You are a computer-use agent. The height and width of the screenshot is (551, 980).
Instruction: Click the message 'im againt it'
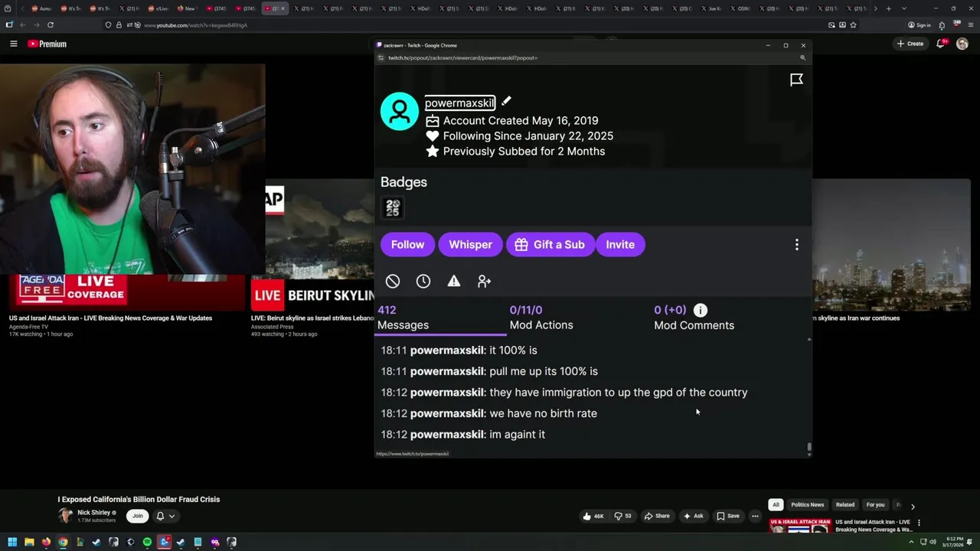[x=518, y=434]
